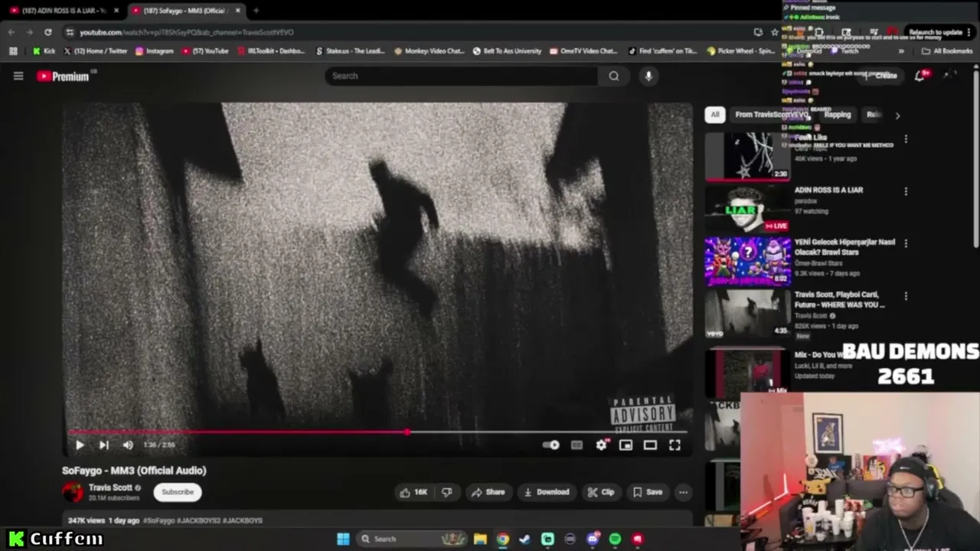Open options for WHERE WAS YOU video
The width and height of the screenshot is (980, 551).
point(906,295)
